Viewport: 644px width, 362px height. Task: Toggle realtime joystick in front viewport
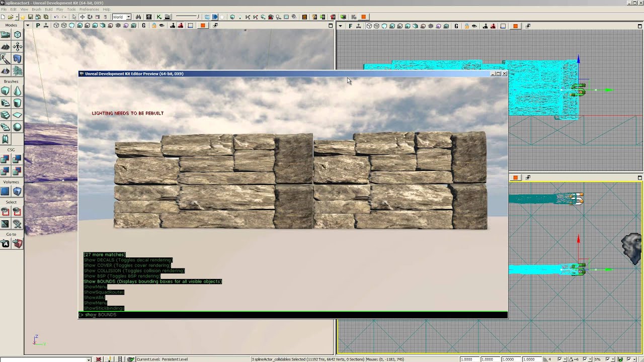(x=359, y=26)
